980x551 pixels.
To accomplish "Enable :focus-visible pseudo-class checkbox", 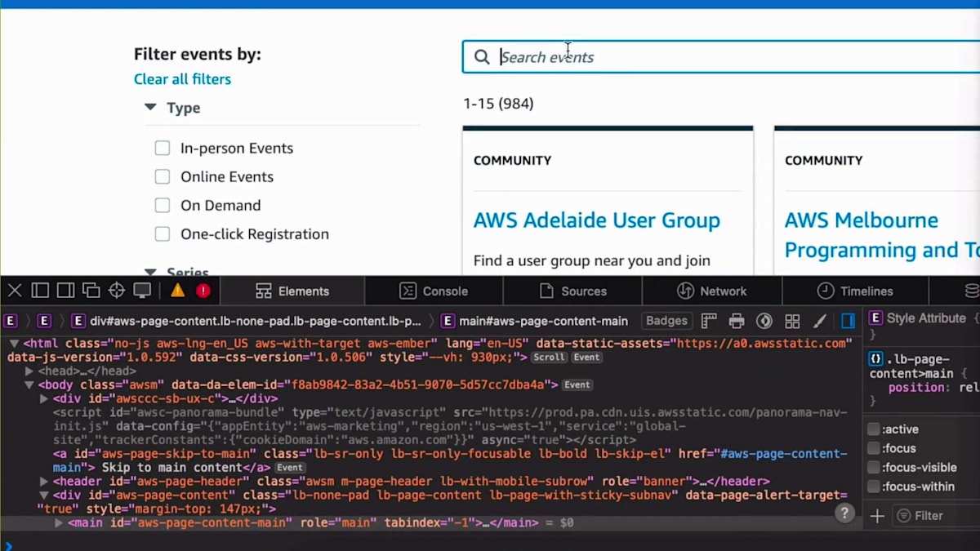I will coord(874,468).
